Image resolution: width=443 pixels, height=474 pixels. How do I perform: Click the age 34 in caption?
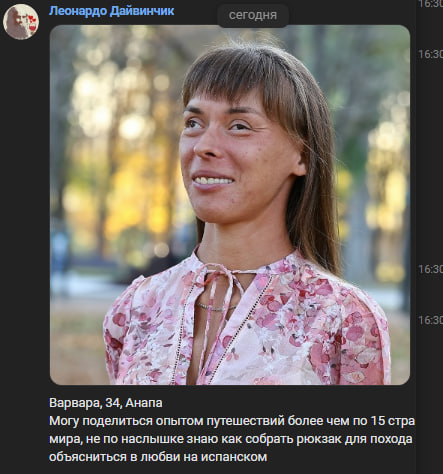click(x=114, y=403)
